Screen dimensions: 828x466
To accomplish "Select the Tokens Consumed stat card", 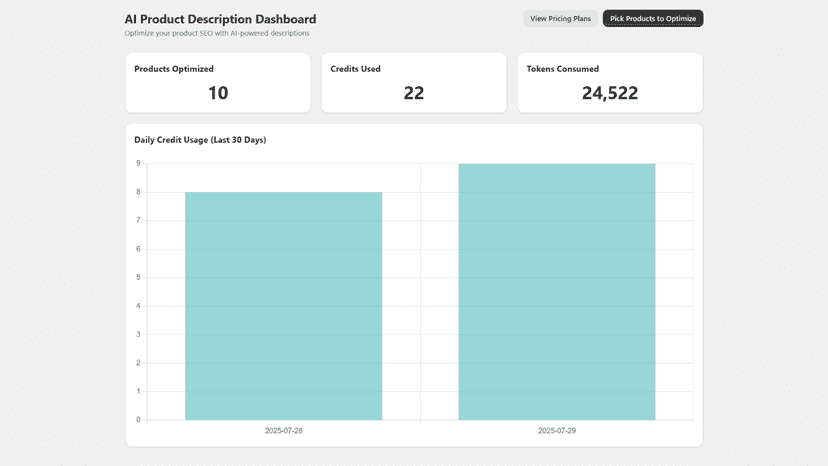I will click(x=610, y=82).
